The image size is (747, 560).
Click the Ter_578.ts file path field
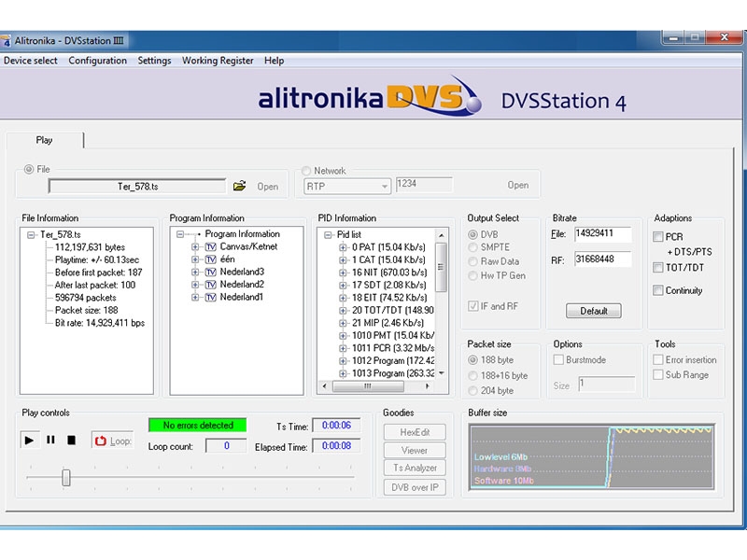137,186
